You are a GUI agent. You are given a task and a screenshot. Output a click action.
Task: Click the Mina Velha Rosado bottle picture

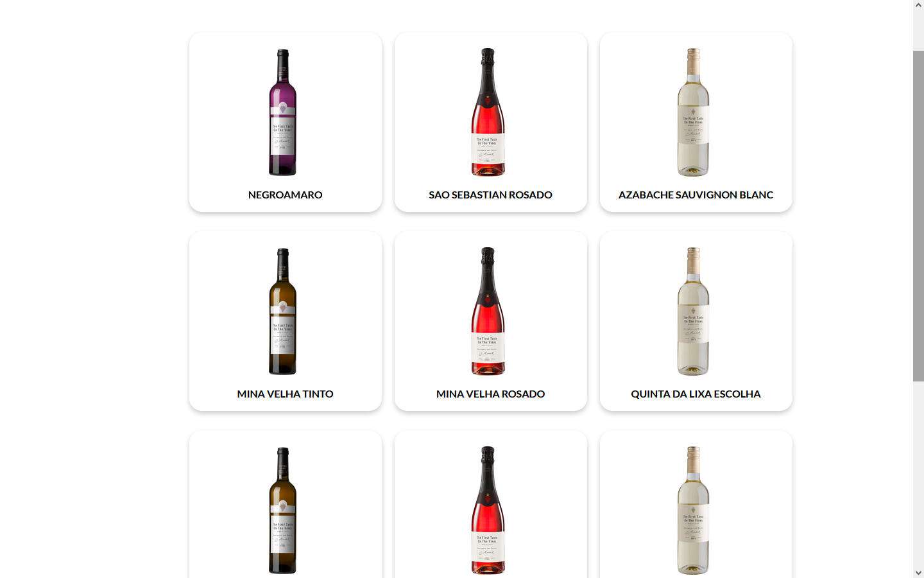click(488, 311)
